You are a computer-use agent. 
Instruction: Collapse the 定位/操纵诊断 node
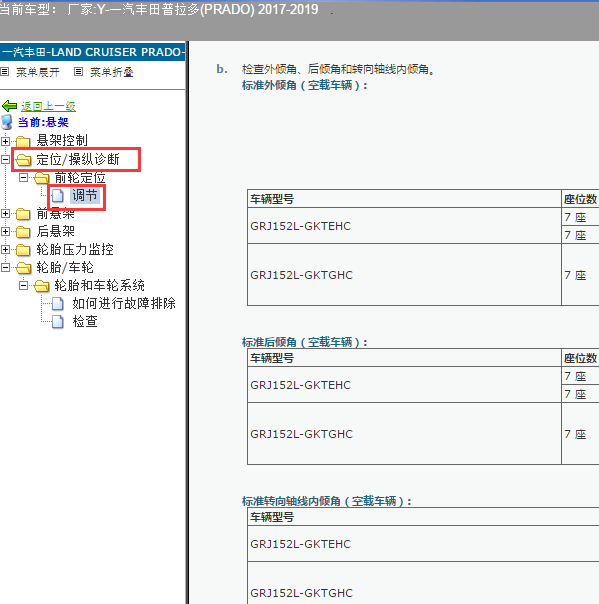(5, 159)
